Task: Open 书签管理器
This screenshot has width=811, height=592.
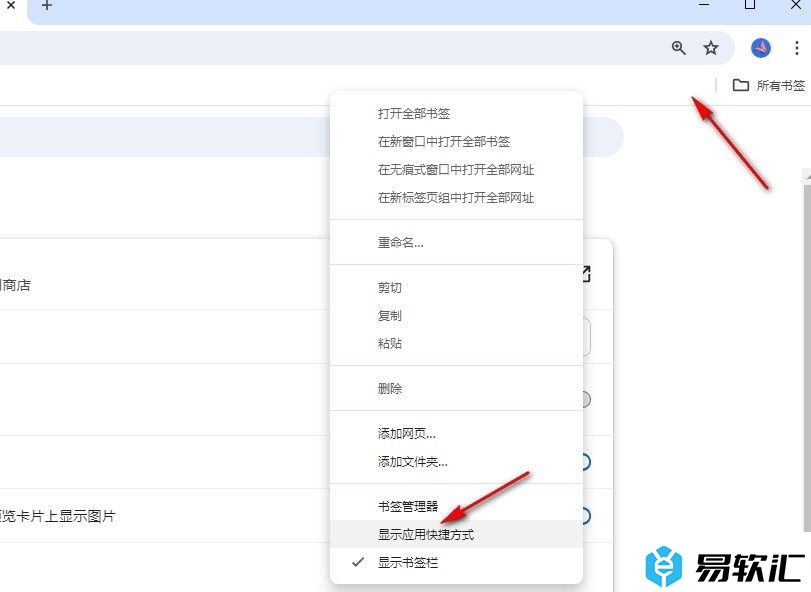Action: (x=406, y=507)
